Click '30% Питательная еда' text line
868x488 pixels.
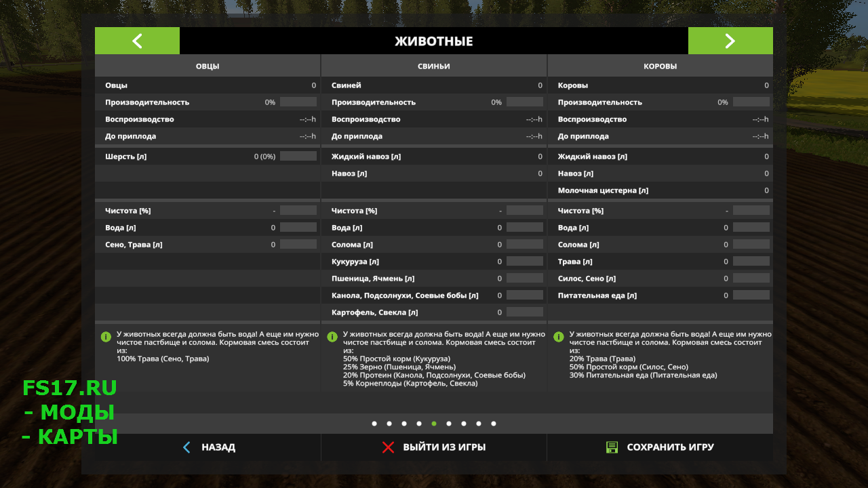click(x=643, y=375)
